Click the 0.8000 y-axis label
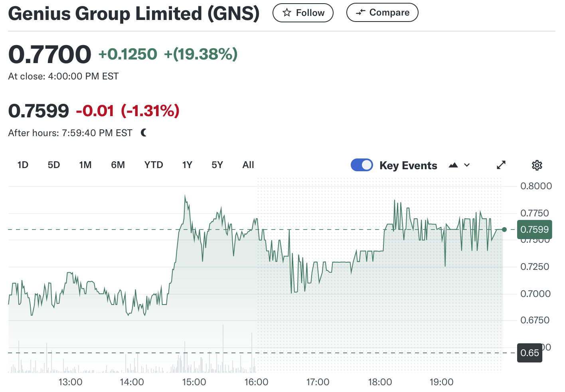The height and width of the screenshot is (392, 565). tap(536, 186)
